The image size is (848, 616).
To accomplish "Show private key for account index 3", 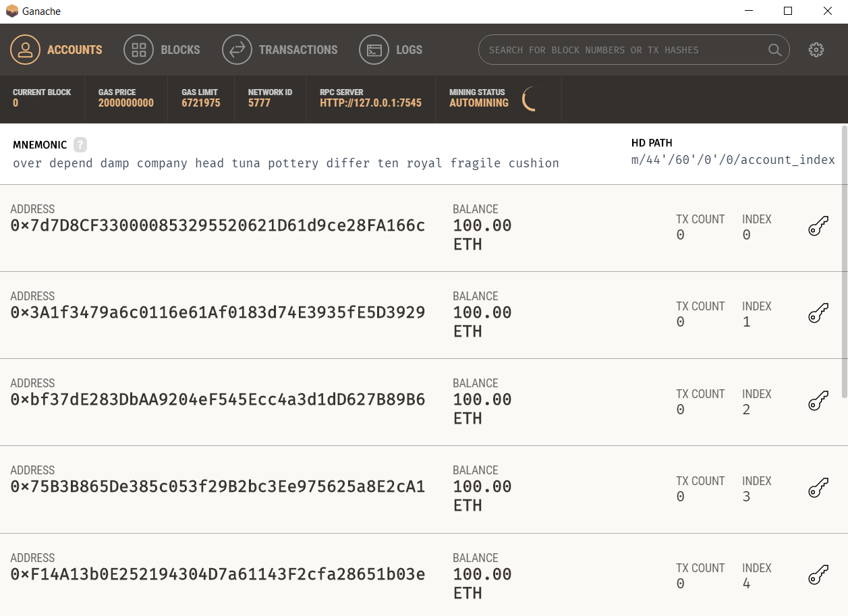I will [x=818, y=488].
